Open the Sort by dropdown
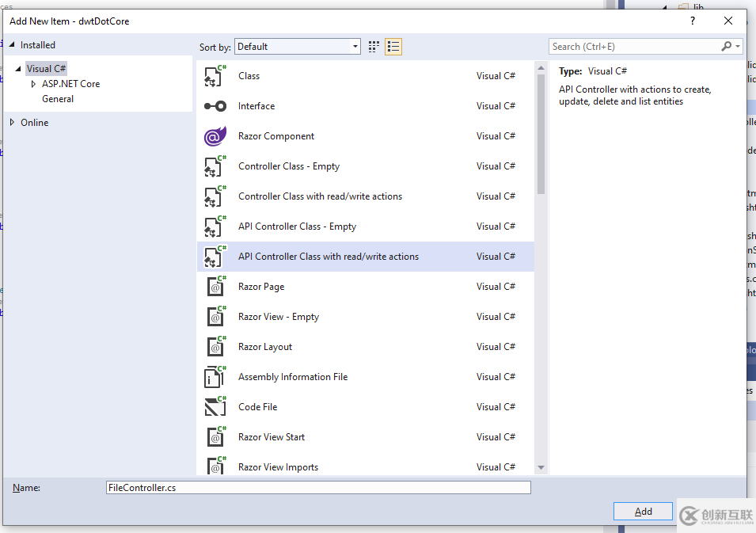756x533 pixels. pyautogui.click(x=298, y=46)
